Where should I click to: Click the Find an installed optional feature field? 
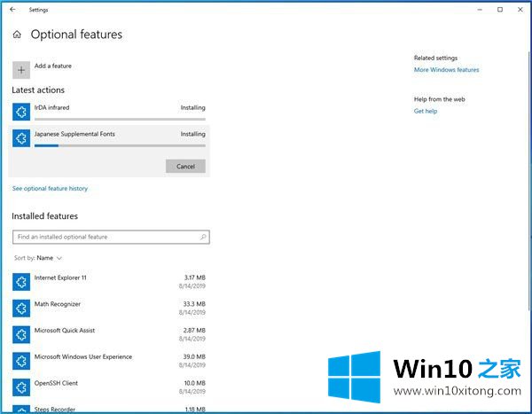click(111, 237)
